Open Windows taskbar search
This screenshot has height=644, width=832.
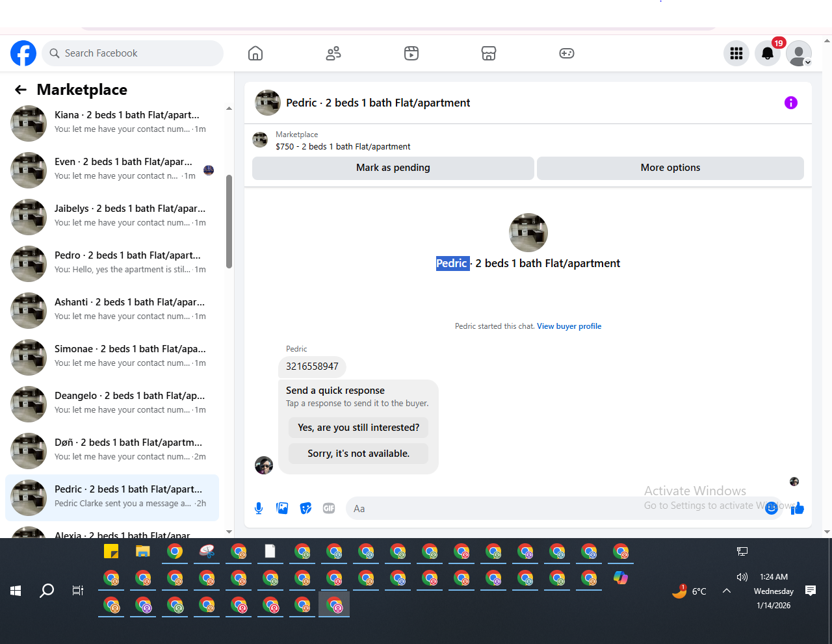point(47,591)
